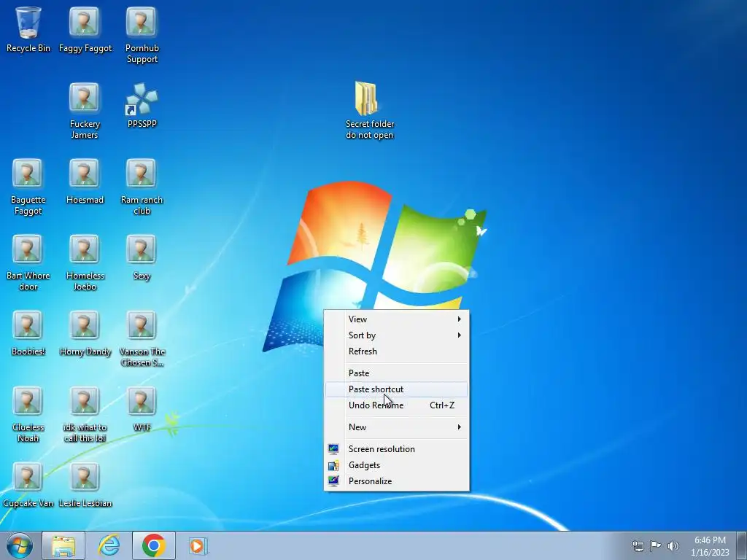
Task: Open Personalize from the context menu
Action: [x=396, y=481]
